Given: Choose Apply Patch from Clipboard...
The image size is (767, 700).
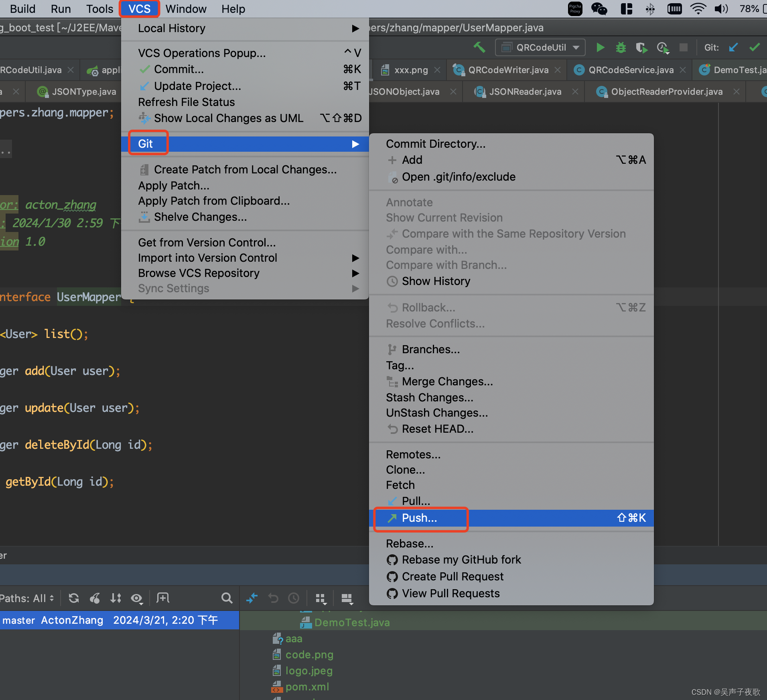Looking at the screenshot, I should (x=245, y=201).
